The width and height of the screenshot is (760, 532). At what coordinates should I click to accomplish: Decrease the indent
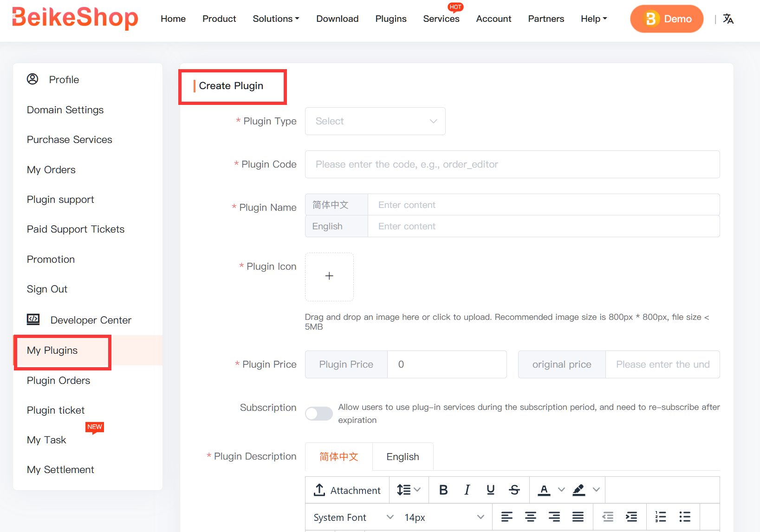pos(608,517)
